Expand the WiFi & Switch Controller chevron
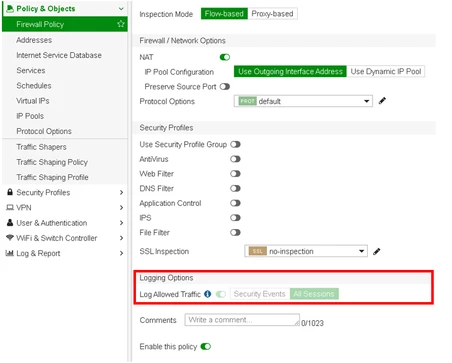 pyautogui.click(x=121, y=238)
